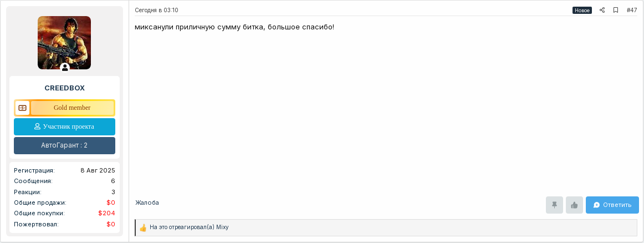
Task: Open the CREEDBOX username profile
Action: tap(64, 88)
